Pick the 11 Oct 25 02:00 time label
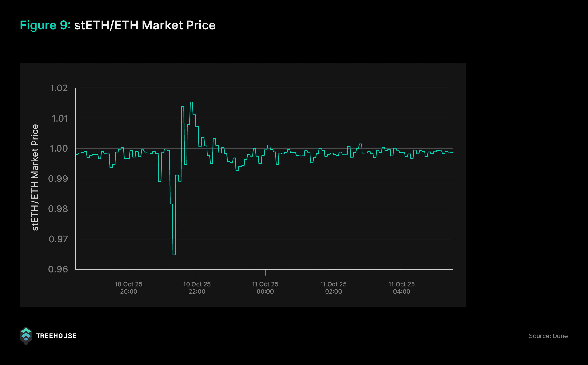 point(333,288)
